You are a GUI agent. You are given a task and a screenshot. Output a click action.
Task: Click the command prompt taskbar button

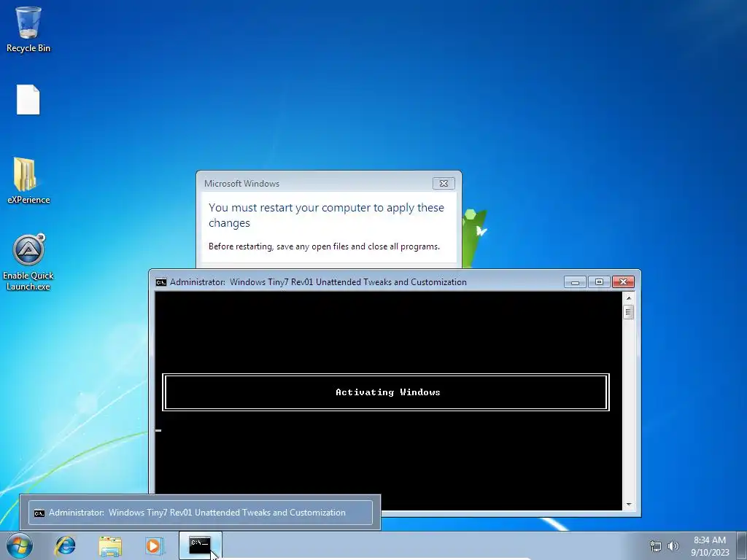click(200, 545)
